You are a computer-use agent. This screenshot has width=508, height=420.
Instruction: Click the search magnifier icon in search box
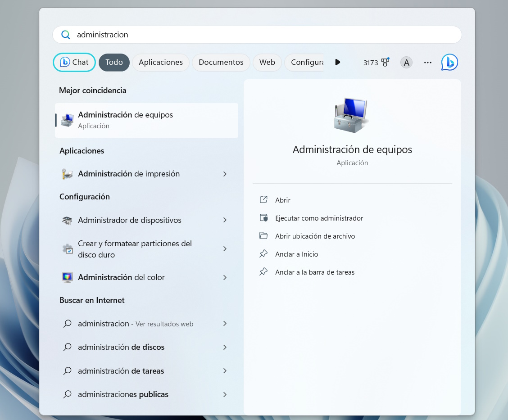[x=65, y=35]
